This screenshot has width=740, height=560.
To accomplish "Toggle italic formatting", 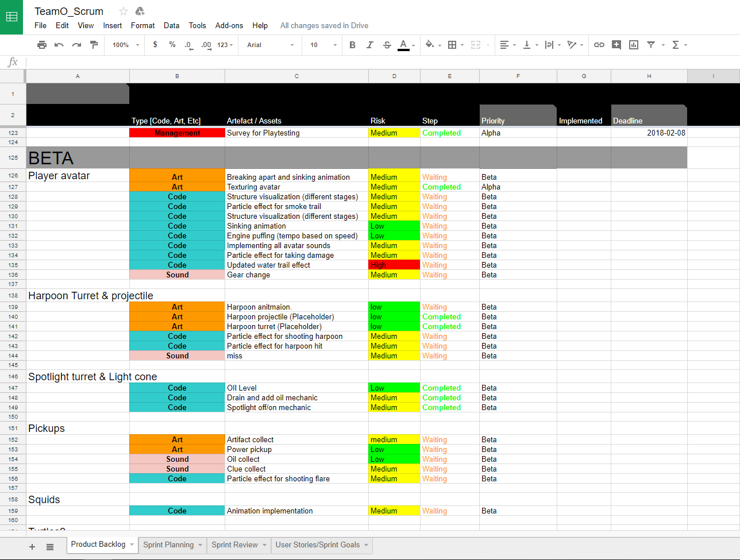I will pyautogui.click(x=370, y=45).
